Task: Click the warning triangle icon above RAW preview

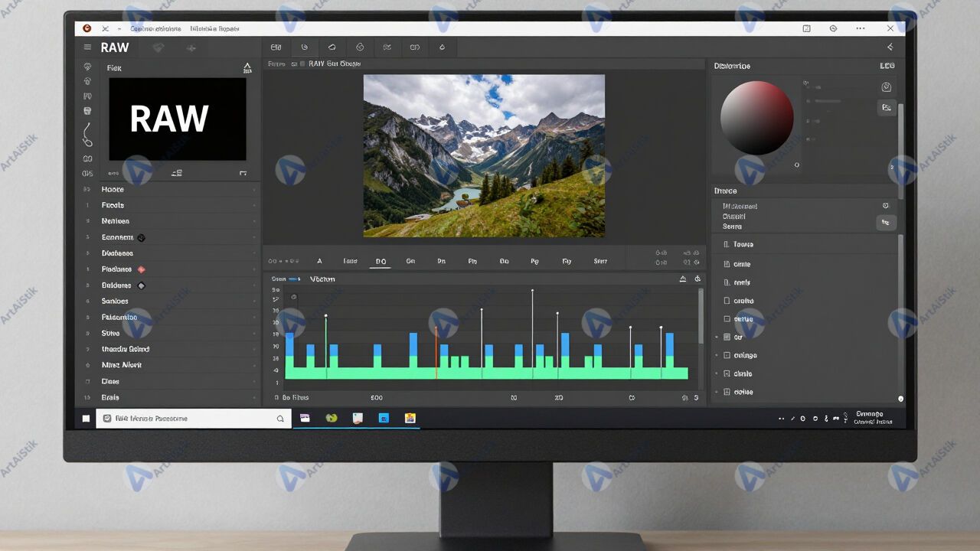Action: [247, 68]
